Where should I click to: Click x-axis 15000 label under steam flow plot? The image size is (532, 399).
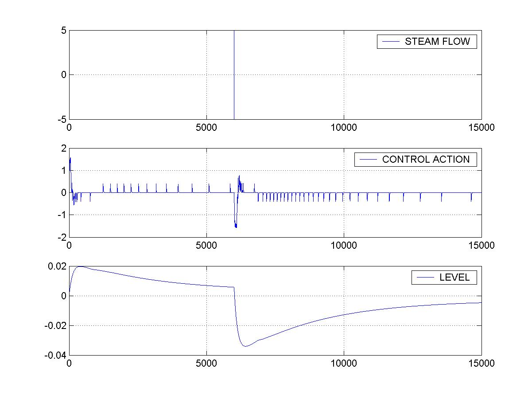click(482, 127)
